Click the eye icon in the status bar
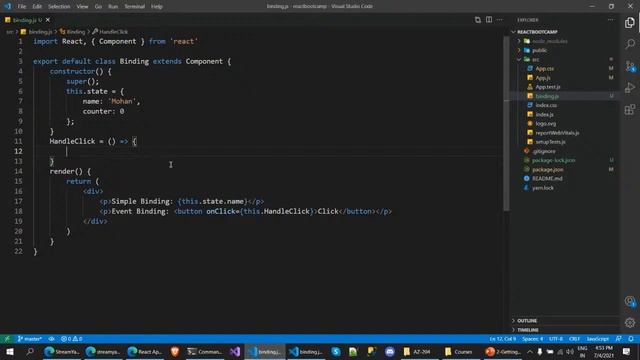 [51, 339]
